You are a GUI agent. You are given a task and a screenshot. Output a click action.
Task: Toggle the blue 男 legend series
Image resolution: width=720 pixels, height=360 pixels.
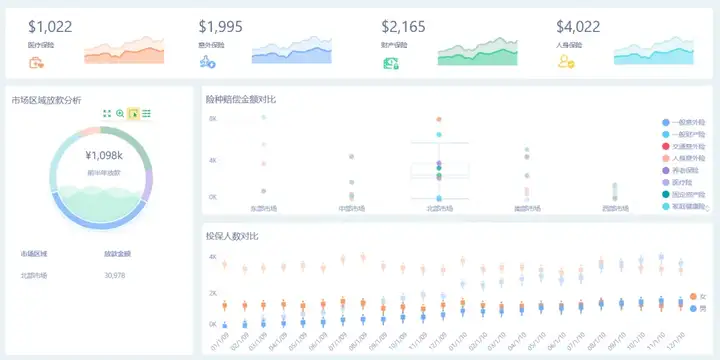pyautogui.click(x=698, y=309)
